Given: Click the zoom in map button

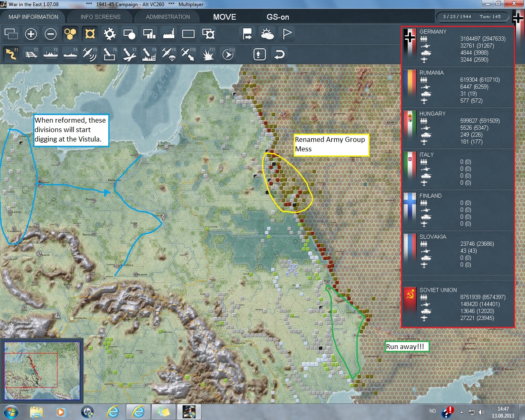Looking at the screenshot, I should [31, 34].
